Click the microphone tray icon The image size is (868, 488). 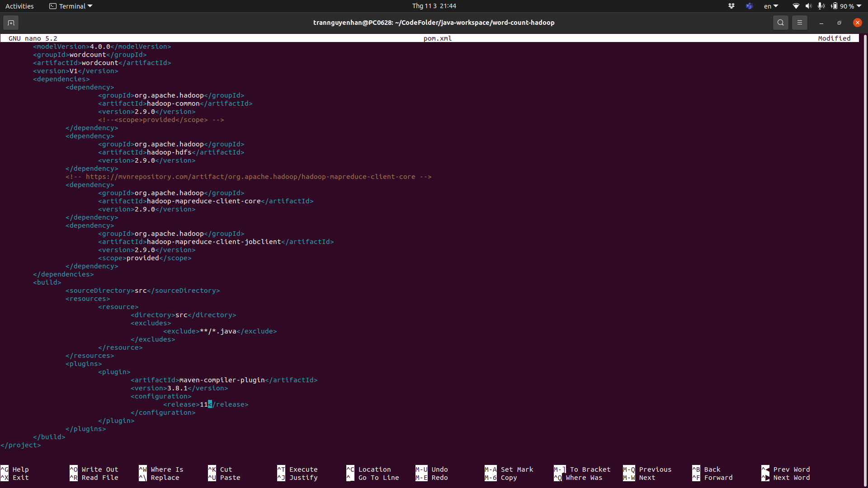click(821, 6)
